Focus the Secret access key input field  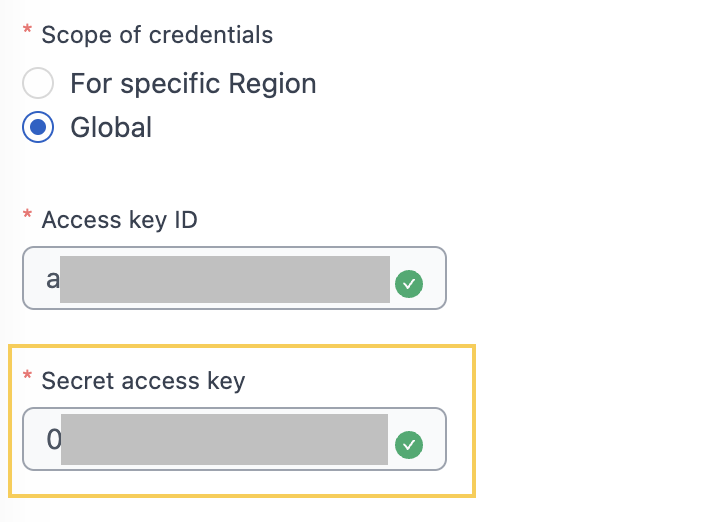point(234,439)
